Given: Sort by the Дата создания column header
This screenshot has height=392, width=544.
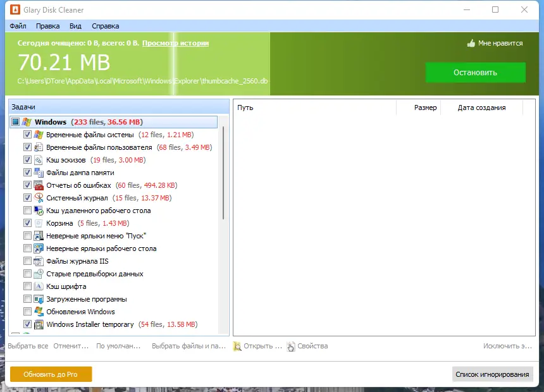Looking at the screenshot, I should click(x=481, y=107).
